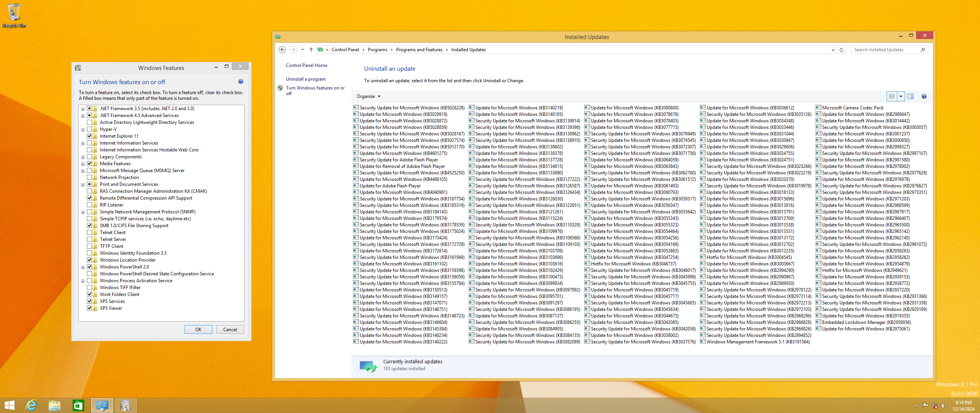This screenshot has height=413, width=980.
Task: Open recent locations dropdown arrow
Action: [x=302, y=50]
